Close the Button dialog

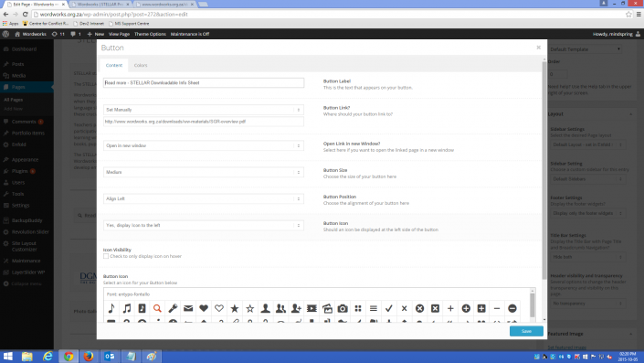coord(538,48)
